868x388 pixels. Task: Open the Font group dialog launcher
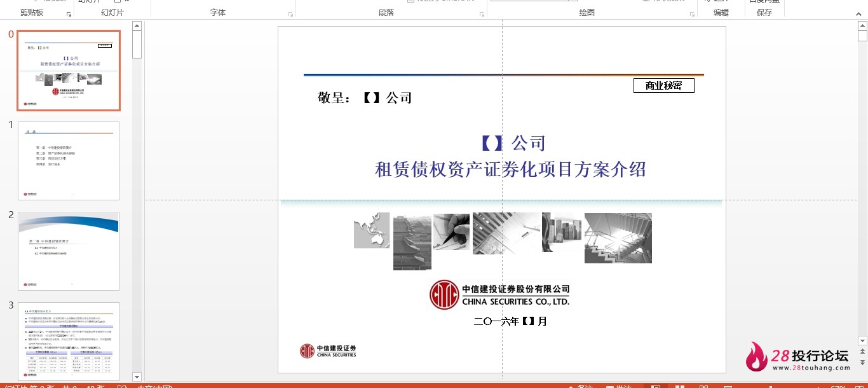click(x=291, y=14)
